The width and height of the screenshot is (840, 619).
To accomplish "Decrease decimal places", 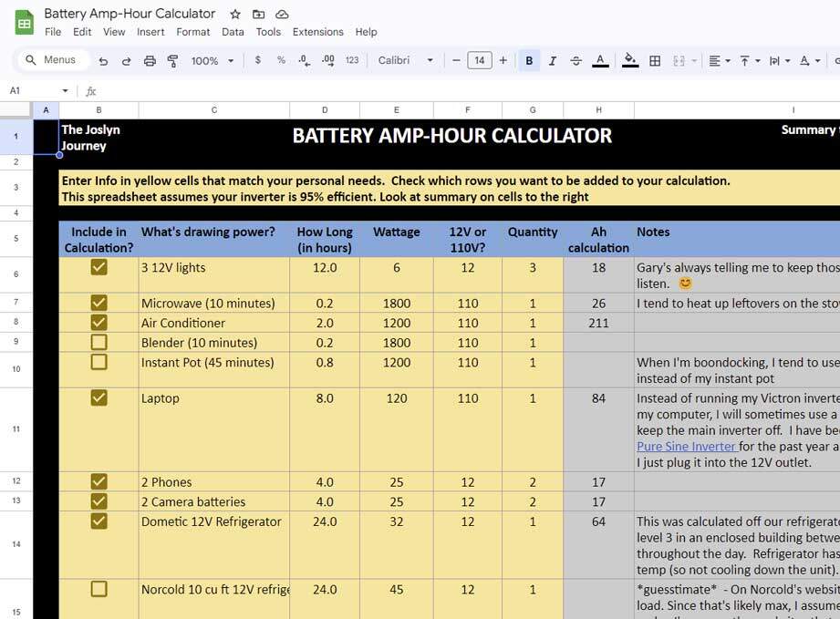I will [x=305, y=60].
